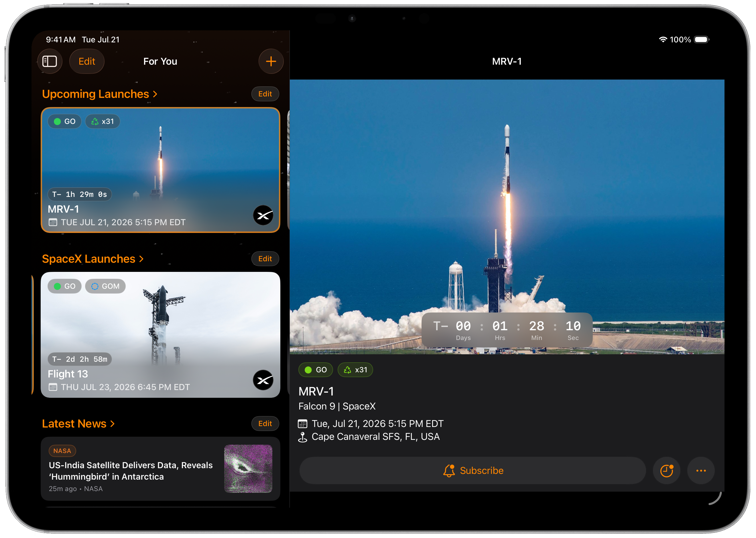Open the SpaceX logo on Flight 13 card
This screenshot has width=756, height=538.
[x=263, y=380]
